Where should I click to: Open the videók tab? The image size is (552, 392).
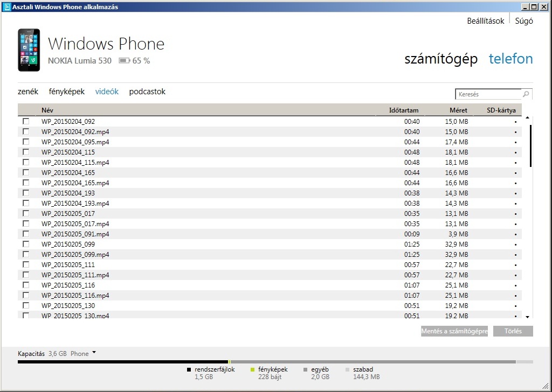coord(107,92)
